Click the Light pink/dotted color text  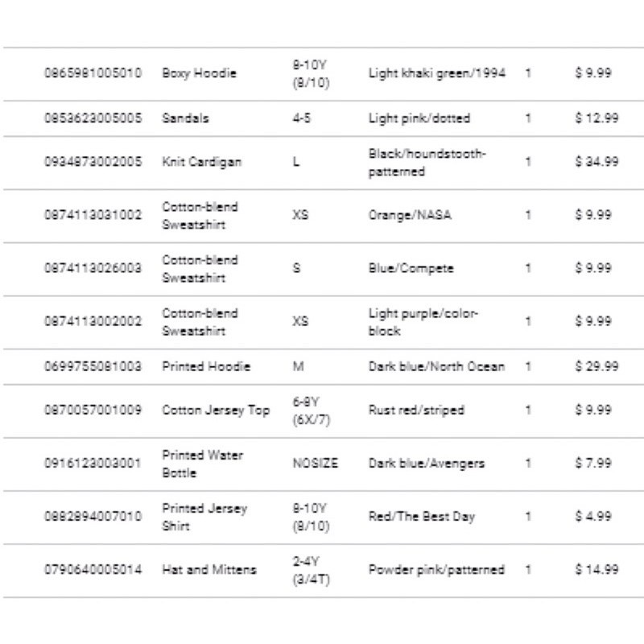pyautogui.click(x=419, y=118)
